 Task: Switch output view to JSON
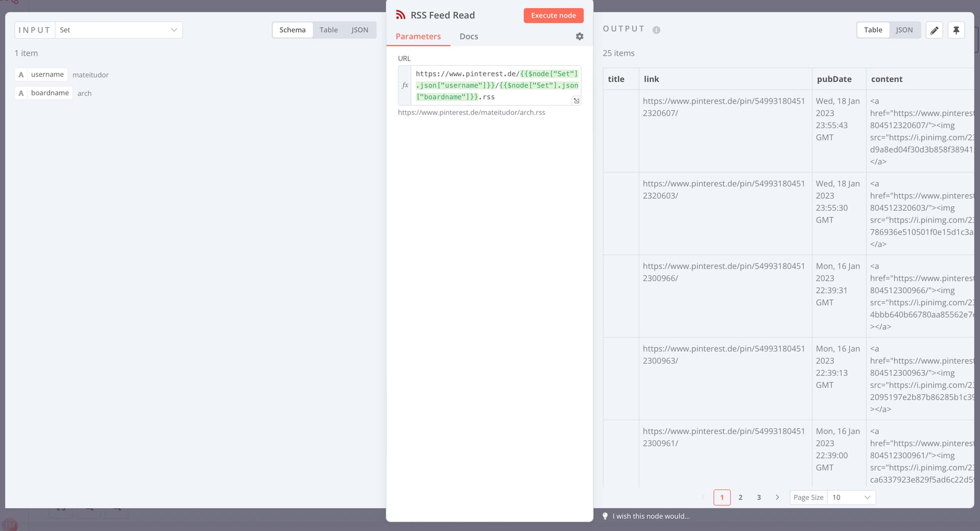coord(904,30)
